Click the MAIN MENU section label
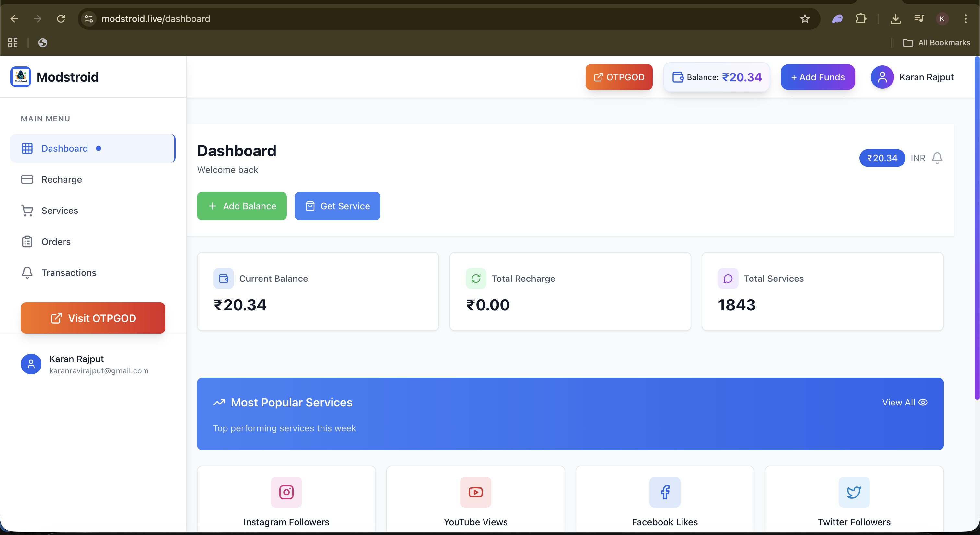 pos(46,119)
